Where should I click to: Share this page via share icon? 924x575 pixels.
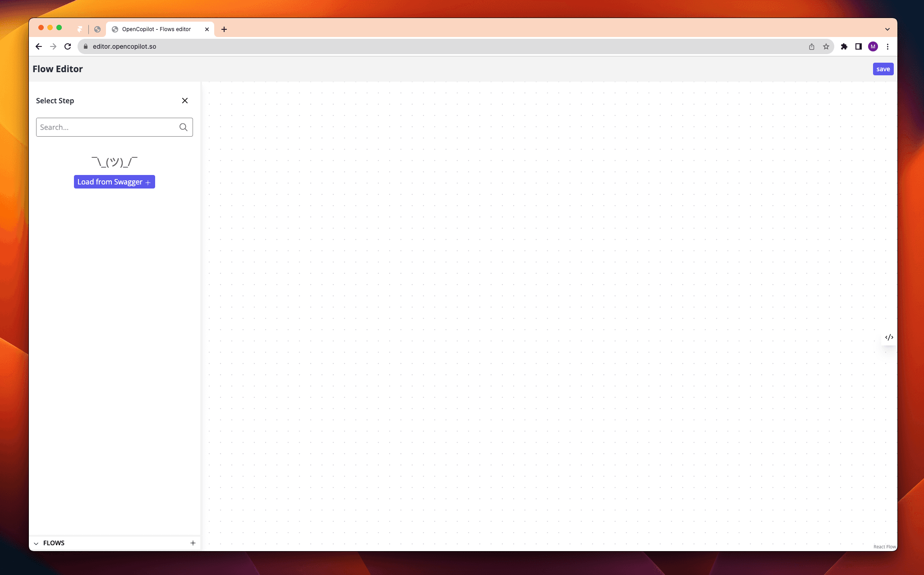coord(811,46)
